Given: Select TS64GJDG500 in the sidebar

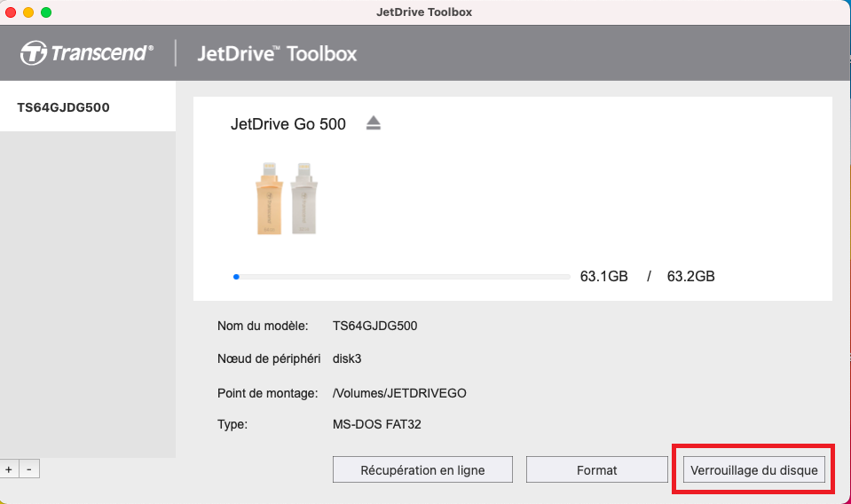Looking at the screenshot, I should (x=88, y=106).
